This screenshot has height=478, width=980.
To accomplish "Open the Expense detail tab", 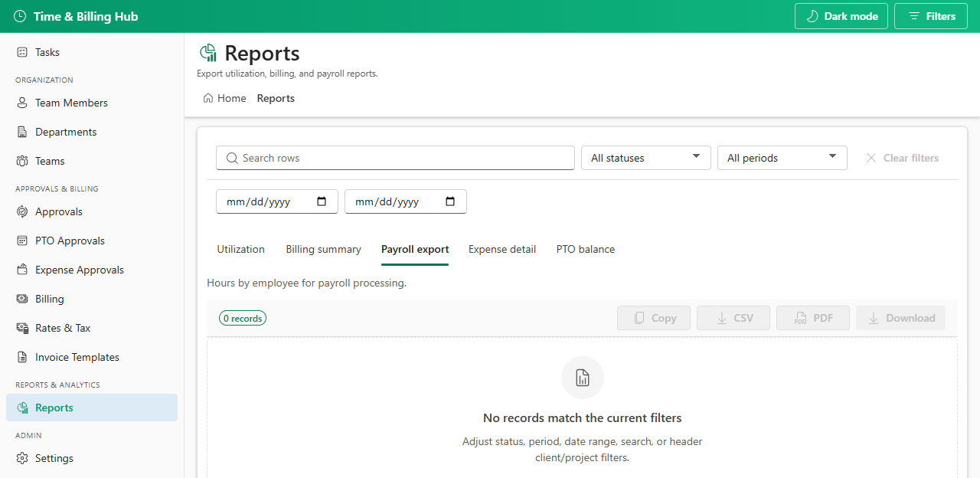I will click(502, 249).
